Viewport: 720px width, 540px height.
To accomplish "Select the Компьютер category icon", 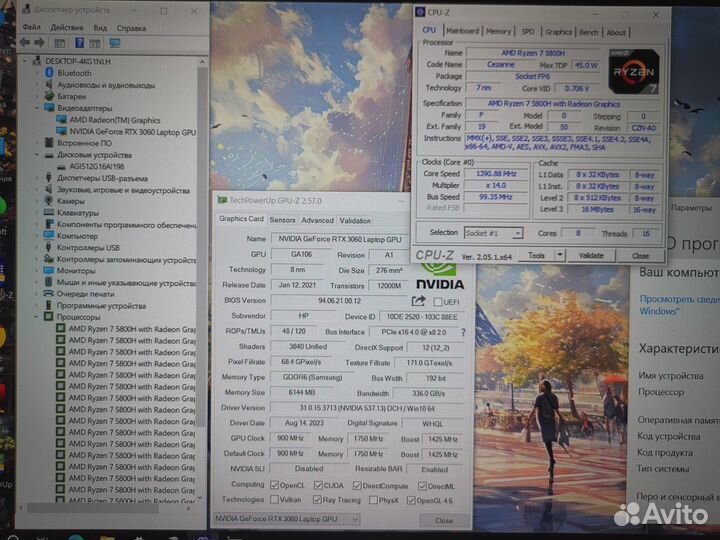I will (49, 236).
